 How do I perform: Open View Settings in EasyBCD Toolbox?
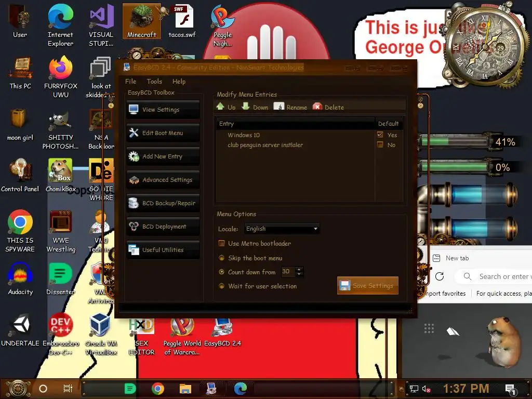[x=163, y=110]
